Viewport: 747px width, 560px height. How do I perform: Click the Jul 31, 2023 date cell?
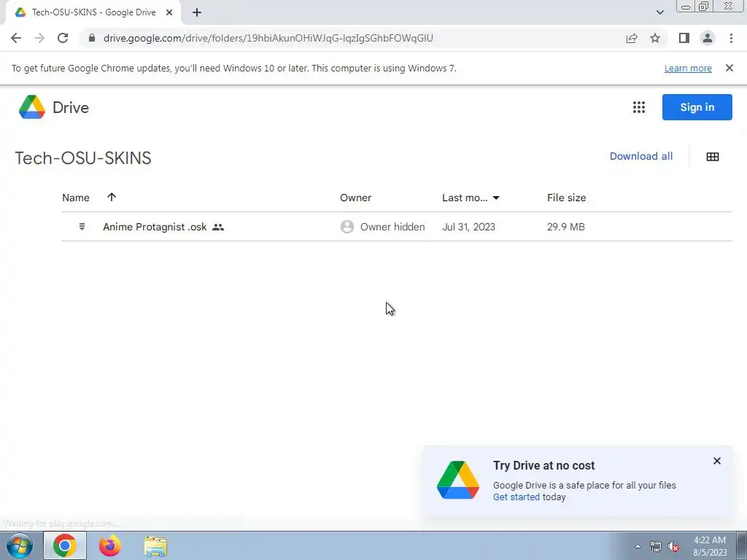point(468,227)
